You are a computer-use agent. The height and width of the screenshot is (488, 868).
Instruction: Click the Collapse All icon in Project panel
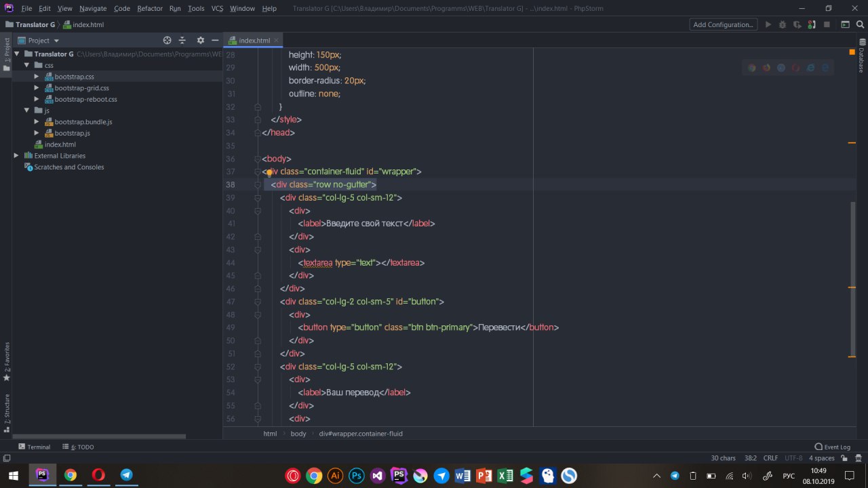[183, 41]
